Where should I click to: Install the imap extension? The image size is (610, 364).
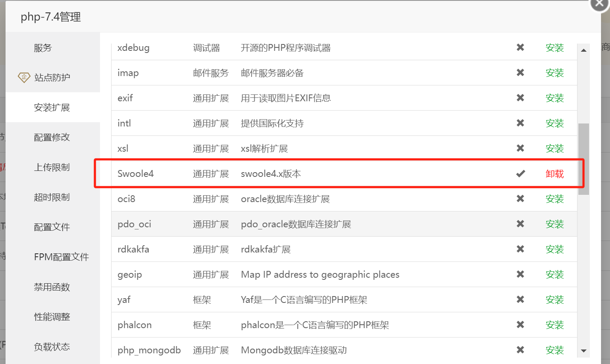(555, 73)
